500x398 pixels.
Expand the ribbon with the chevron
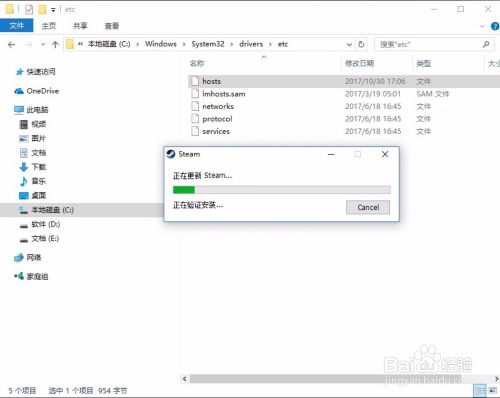pos(482,26)
